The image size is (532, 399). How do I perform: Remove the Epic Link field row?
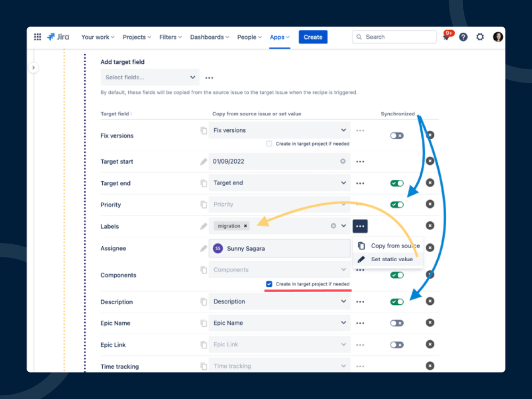point(430,344)
